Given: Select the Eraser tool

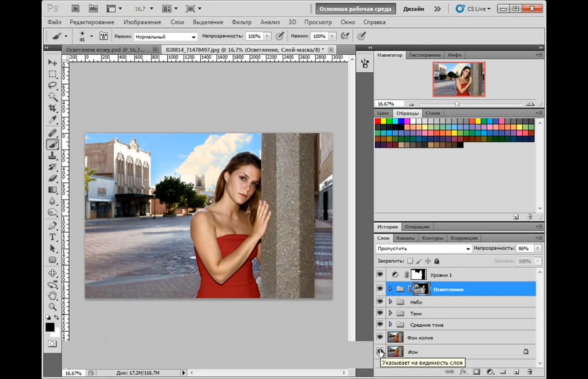Looking at the screenshot, I should click(x=52, y=178).
